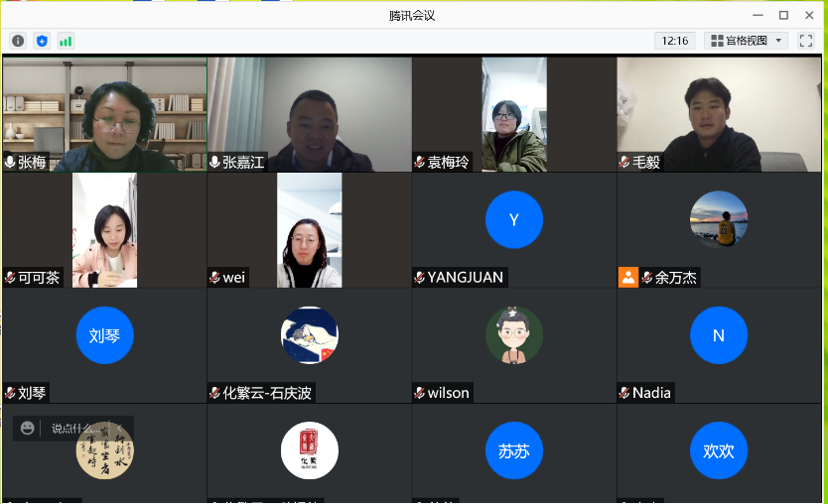Click the arrow on the view dropdown

pyautogui.click(x=778, y=41)
